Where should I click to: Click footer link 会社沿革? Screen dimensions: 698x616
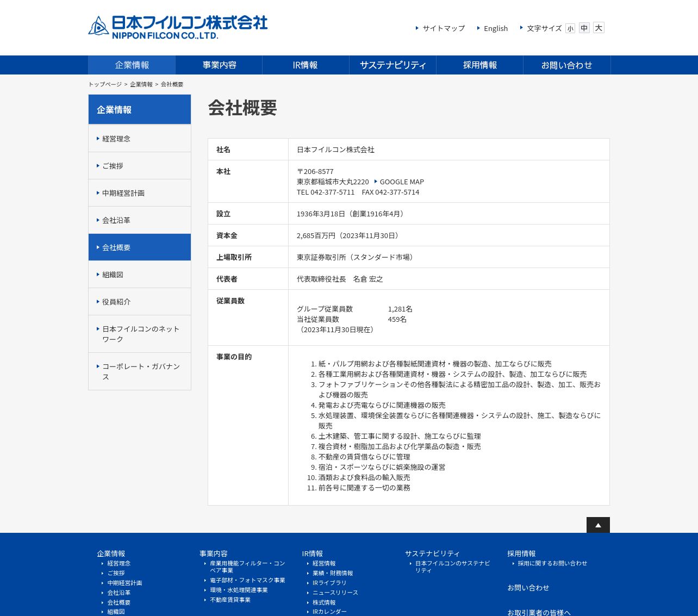pyautogui.click(x=119, y=593)
